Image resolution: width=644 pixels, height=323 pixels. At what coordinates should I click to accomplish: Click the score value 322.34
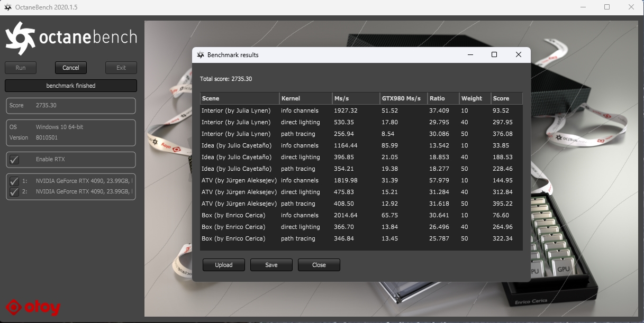pyautogui.click(x=503, y=238)
